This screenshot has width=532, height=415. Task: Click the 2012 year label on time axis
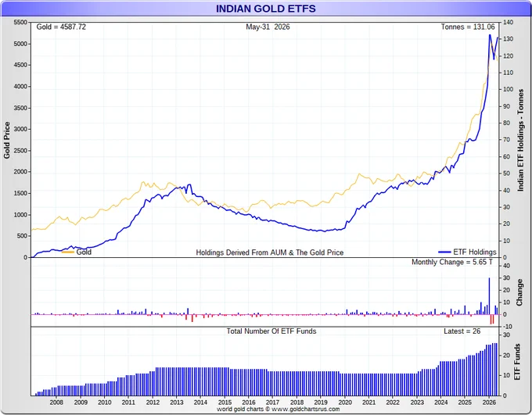(x=153, y=402)
